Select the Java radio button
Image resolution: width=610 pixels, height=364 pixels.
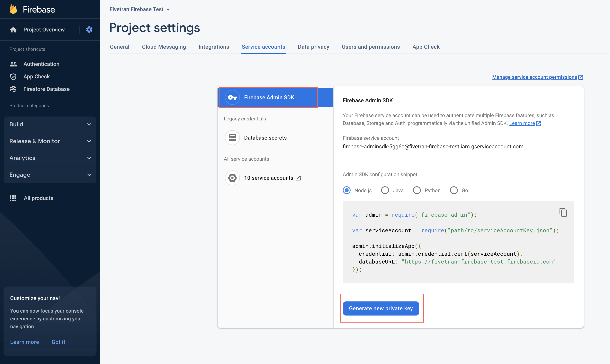(384, 190)
